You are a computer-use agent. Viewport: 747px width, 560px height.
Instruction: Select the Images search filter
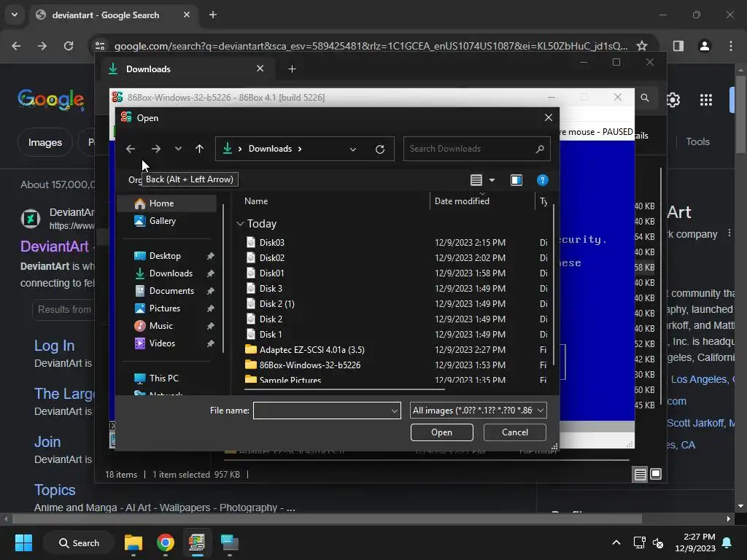tap(44, 142)
